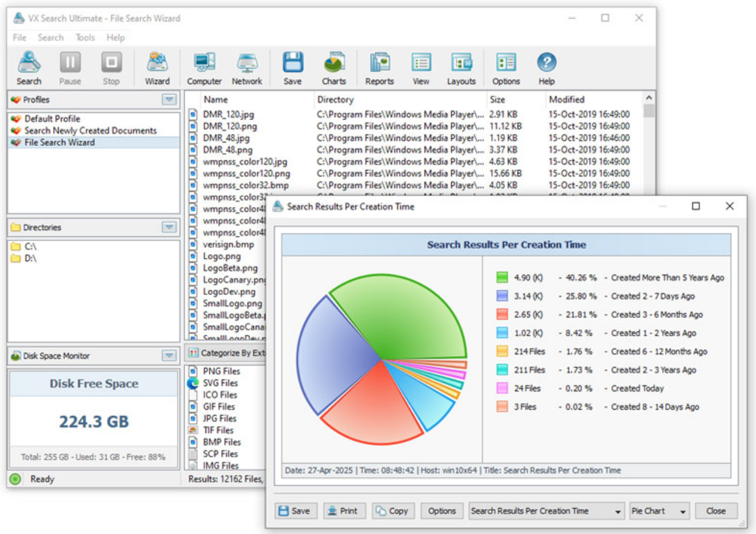The width and height of the screenshot is (756, 534).
Task: Print the pie chart
Action: [x=344, y=511]
